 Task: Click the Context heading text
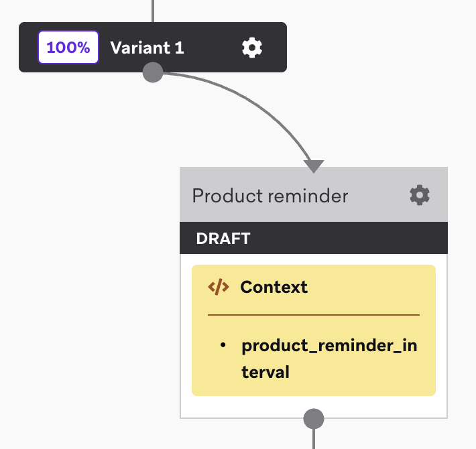point(274,287)
